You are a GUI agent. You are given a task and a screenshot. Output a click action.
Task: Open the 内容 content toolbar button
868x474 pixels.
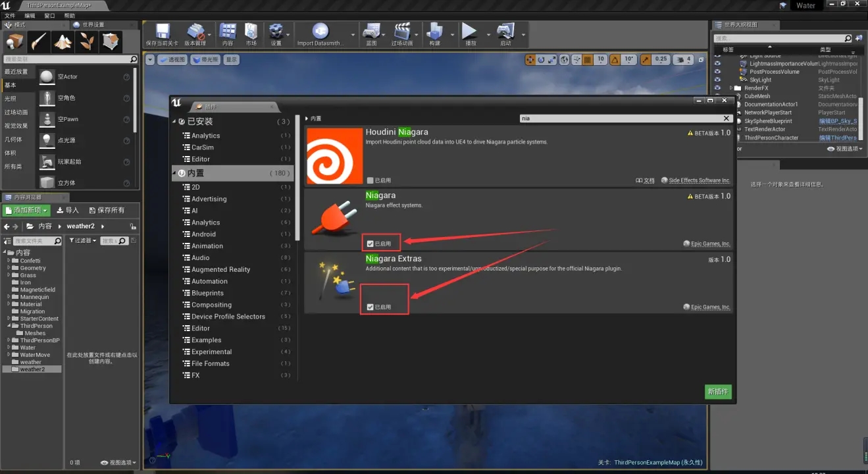pyautogui.click(x=228, y=35)
